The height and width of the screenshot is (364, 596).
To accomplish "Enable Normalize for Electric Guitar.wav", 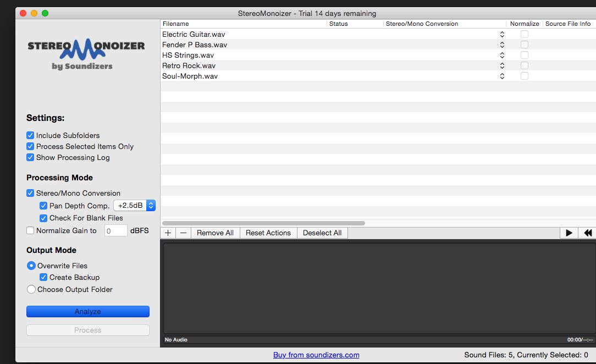I will (524, 34).
